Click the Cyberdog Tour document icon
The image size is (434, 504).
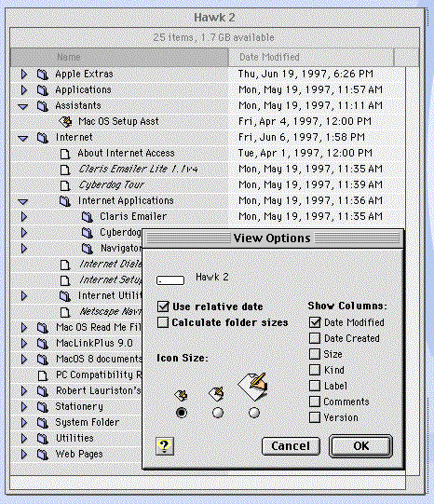point(65,185)
